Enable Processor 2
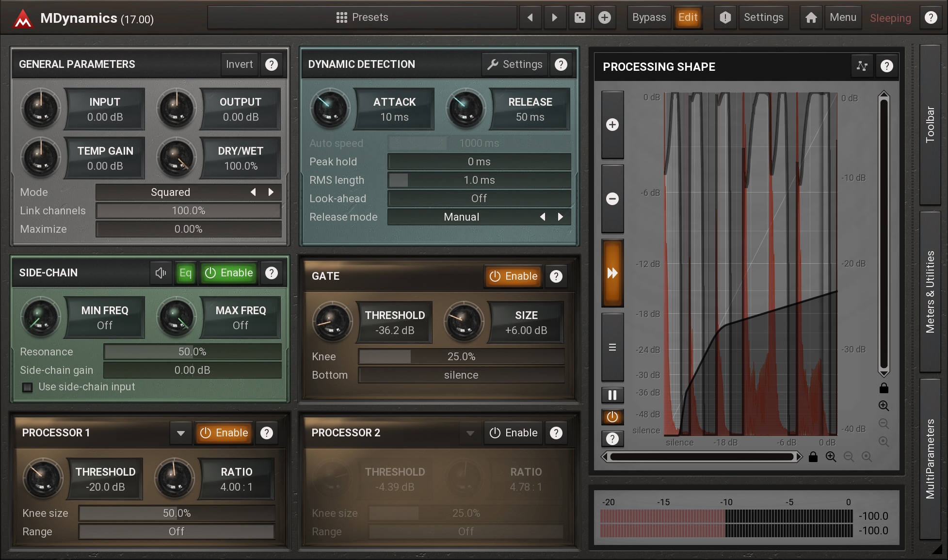The width and height of the screenshot is (948, 560). click(514, 433)
